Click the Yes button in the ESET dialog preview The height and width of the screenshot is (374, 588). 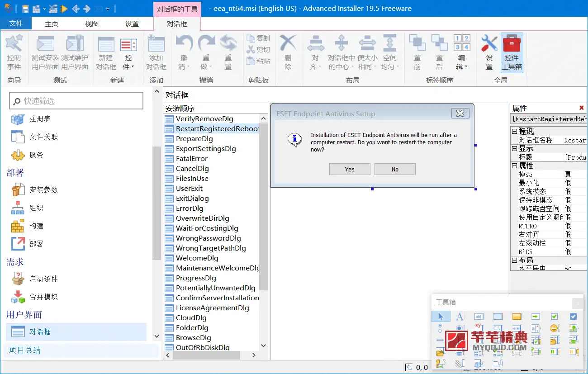[349, 169]
